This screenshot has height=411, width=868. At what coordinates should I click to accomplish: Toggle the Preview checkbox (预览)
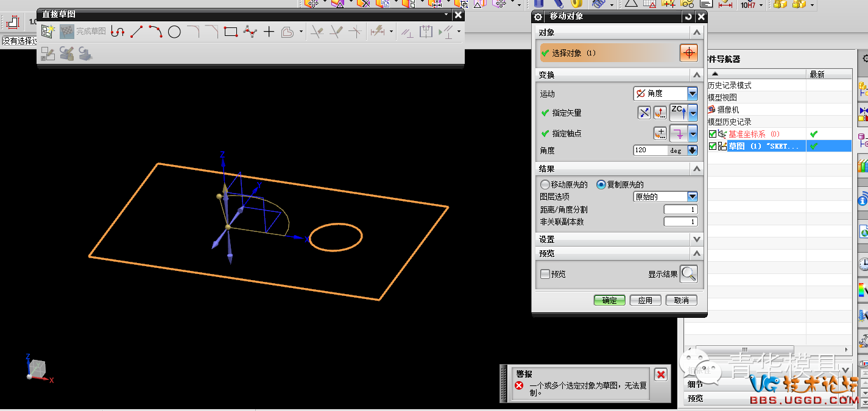545,274
